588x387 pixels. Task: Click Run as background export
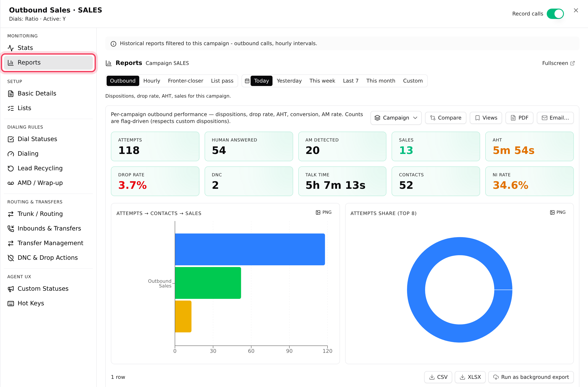[x=531, y=377]
